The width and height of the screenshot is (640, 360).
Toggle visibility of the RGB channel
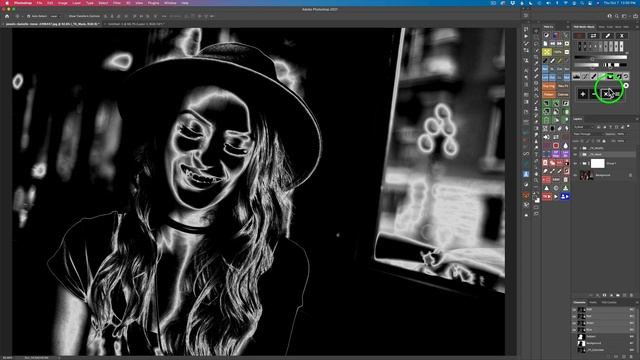click(574, 309)
